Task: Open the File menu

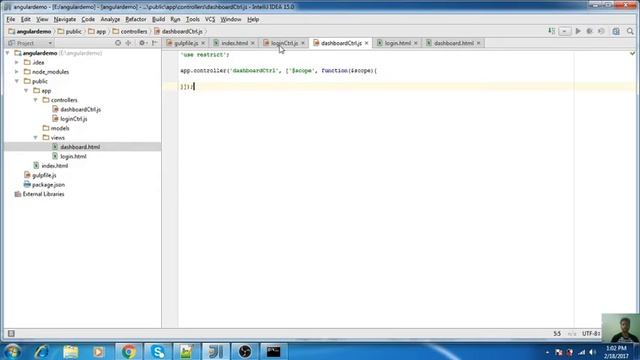Action: click(x=11, y=19)
